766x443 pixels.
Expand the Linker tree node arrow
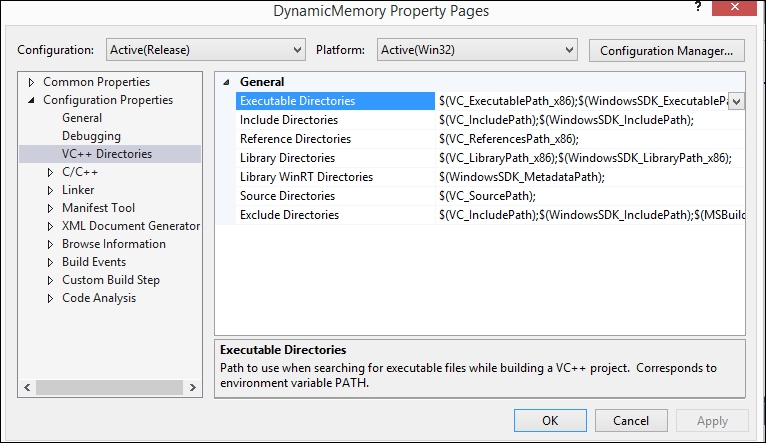[50, 190]
